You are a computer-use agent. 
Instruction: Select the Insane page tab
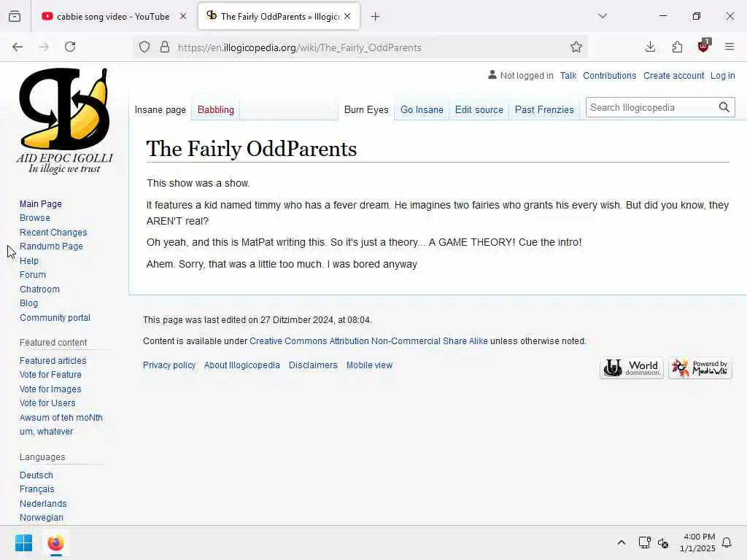pos(160,109)
